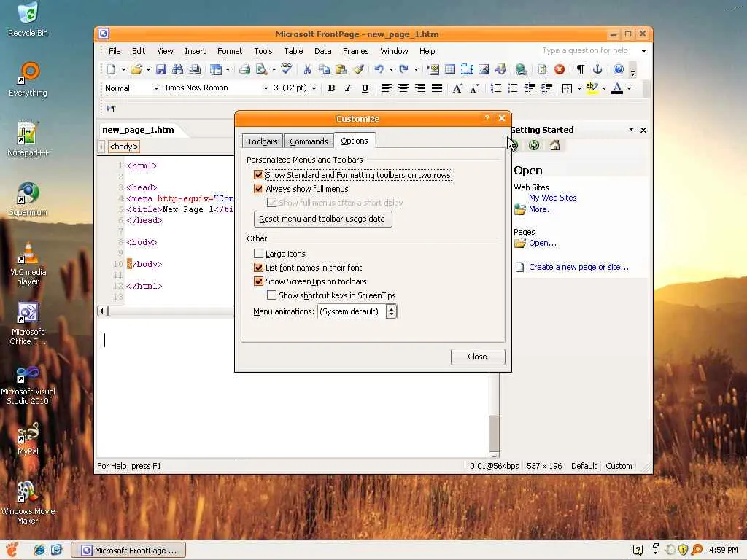Click the Find binoculars icon

pyautogui.click(x=178, y=69)
